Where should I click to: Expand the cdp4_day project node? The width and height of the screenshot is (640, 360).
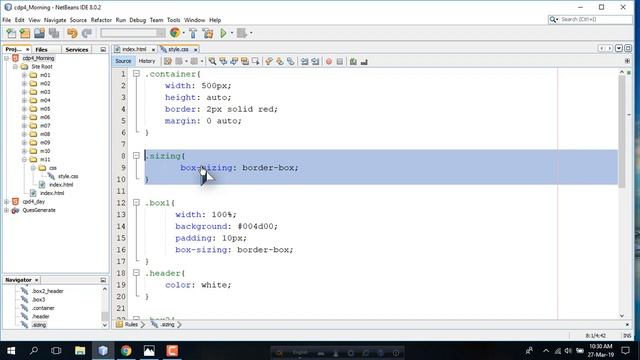coord(6,202)
